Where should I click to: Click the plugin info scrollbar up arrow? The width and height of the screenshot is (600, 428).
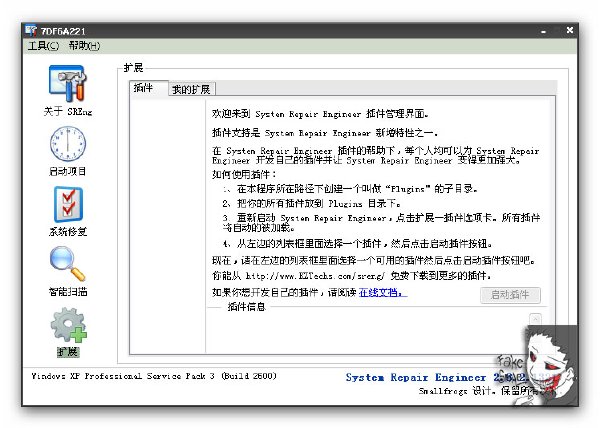535,318
